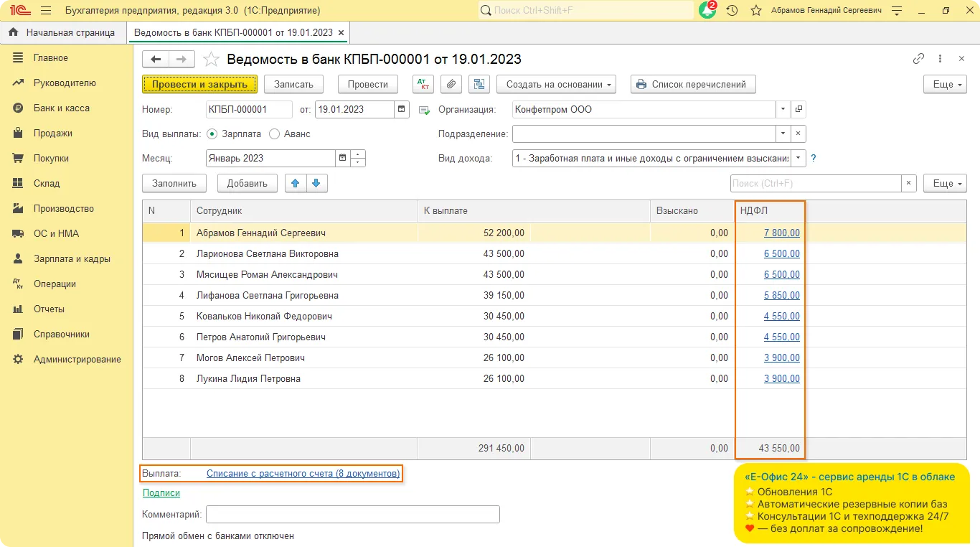Open Списание с расчетного счета link

(x=303, y=474)
